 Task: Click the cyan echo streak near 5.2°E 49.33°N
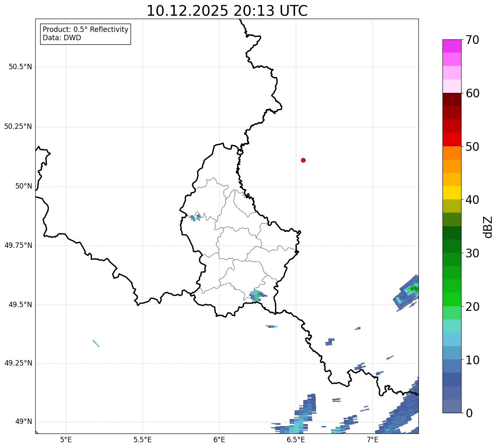tap(96, 343)
